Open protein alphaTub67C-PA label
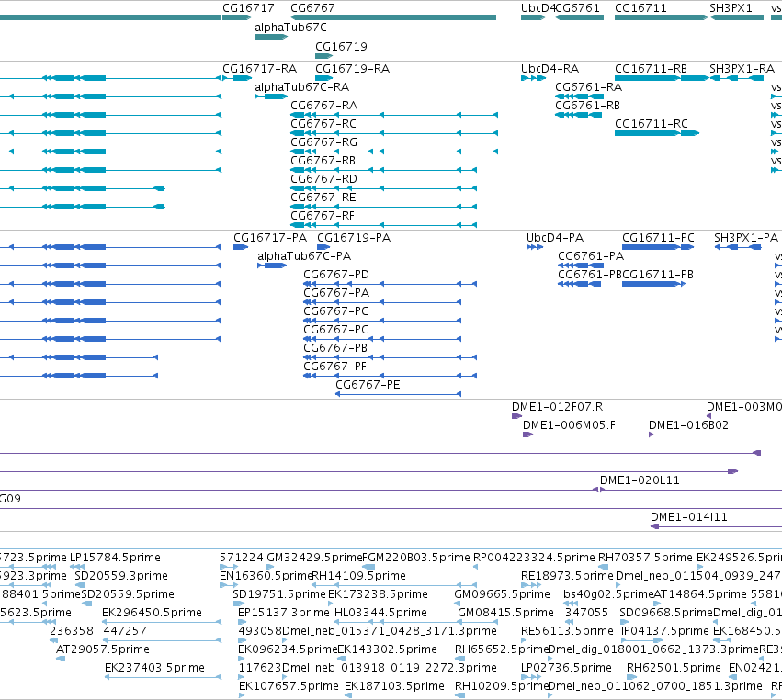The height and width of the screenshot is (700, 782). [x=304, y=256]
